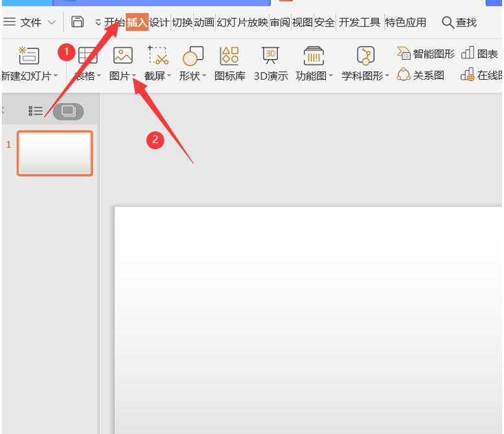Select slide 1 thumbnail
This screenshot has width=504, height=434.
tap(55, 154)
